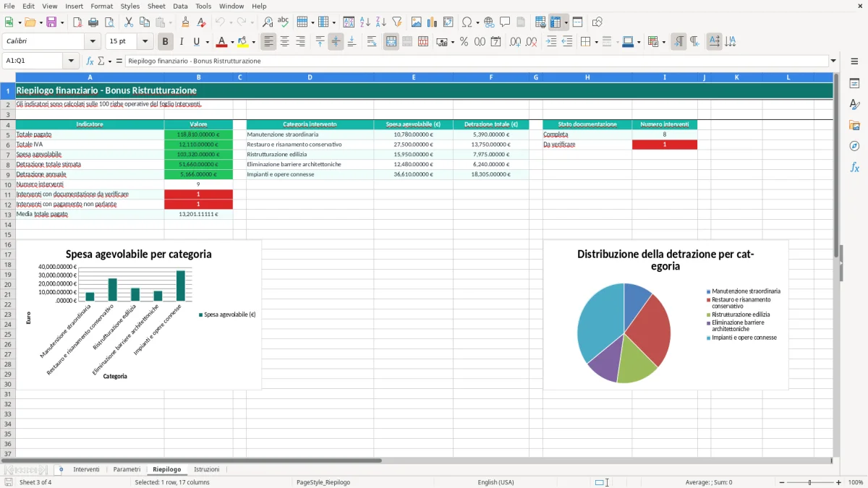Screen dimensions: 868x488
Task: Click the Sort Descending icon
Action: tap(380, 22)
